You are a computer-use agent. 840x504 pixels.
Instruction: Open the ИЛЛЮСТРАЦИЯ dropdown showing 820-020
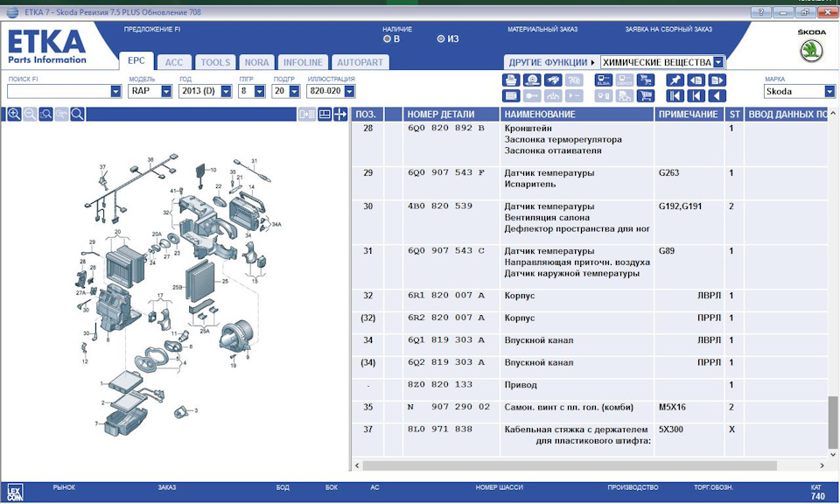point(350,92)
